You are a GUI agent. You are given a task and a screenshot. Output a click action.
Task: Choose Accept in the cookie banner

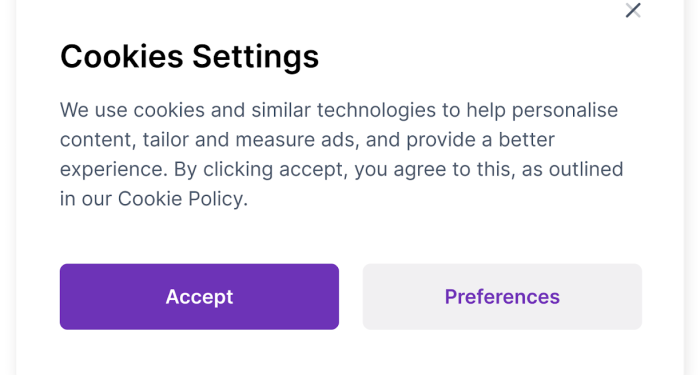pyautogui.click(x=199, y=296)
